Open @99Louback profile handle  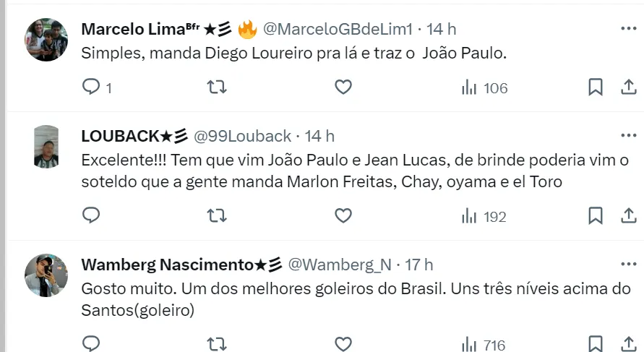click(x=243, y=136)
